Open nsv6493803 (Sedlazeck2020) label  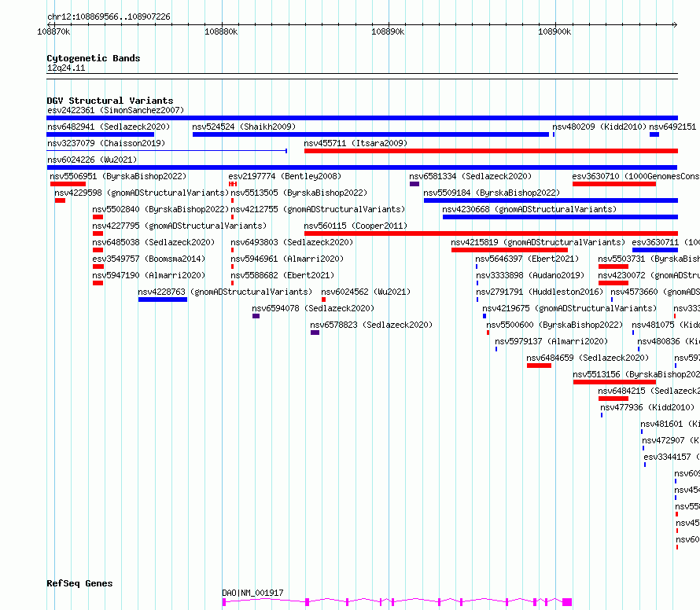[x=292, y=242]
